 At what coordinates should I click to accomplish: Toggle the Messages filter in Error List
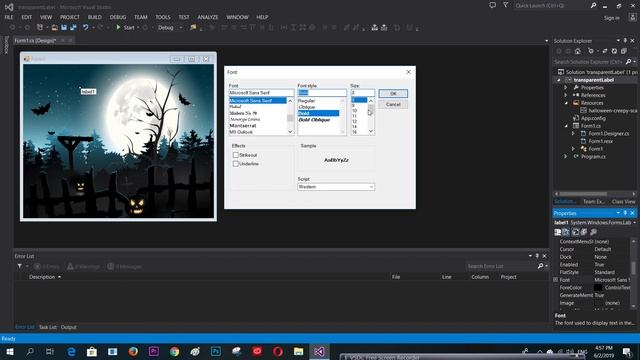coord(125,267)
